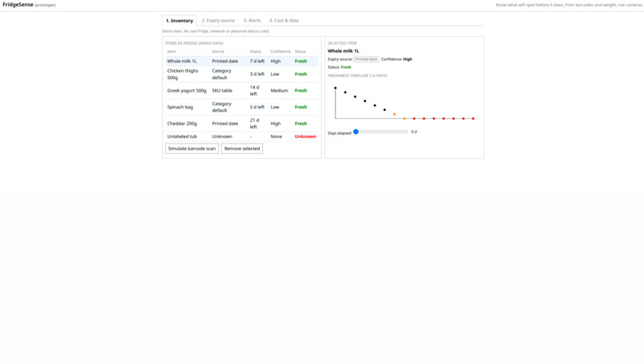Select the Unlabeled tub row

241,136
